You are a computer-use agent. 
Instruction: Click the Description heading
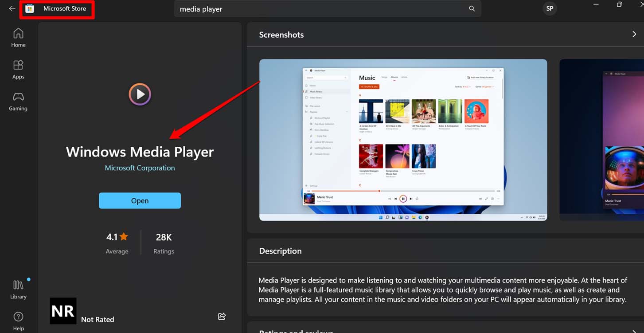click(x=280, y=251)
